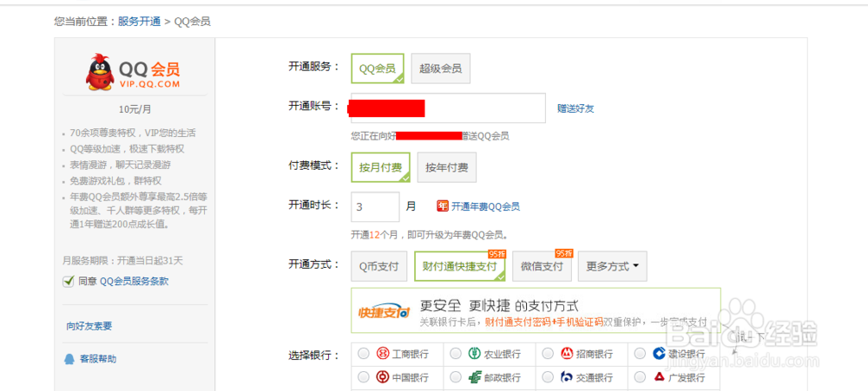Click the 向好友索要 link
The height and width of the screenshot is (391, 868).
click(89, 326)
